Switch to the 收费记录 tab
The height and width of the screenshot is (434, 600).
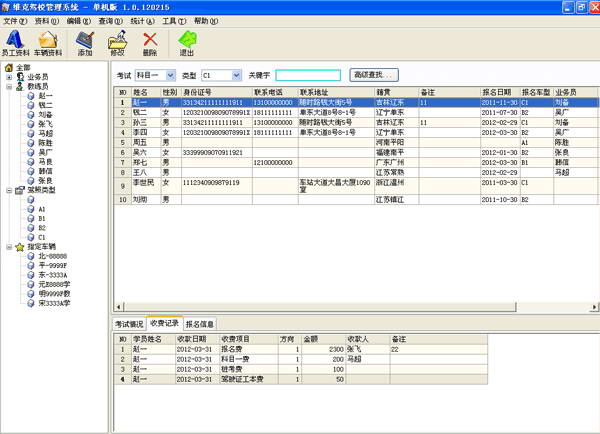(x=165, y=323)
